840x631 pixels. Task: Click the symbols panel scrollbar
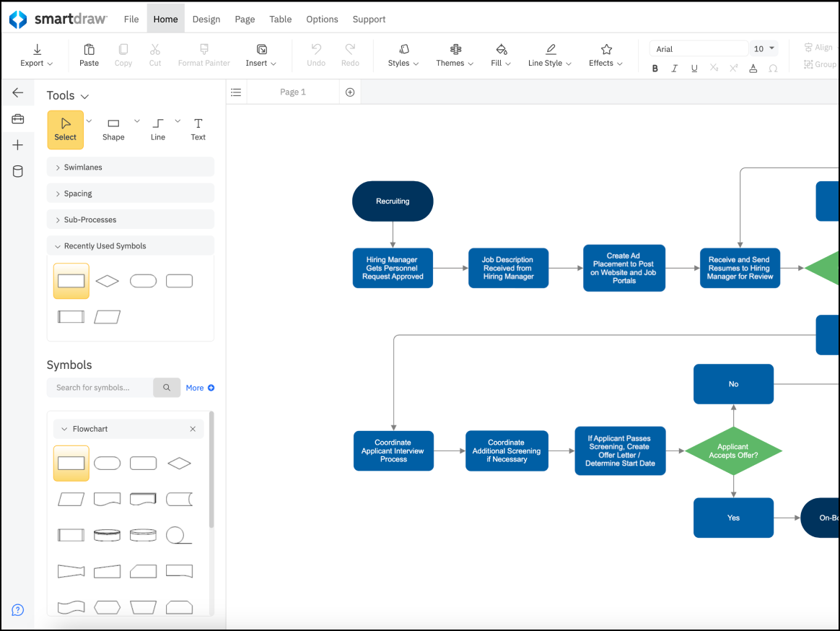coord(211,469)
